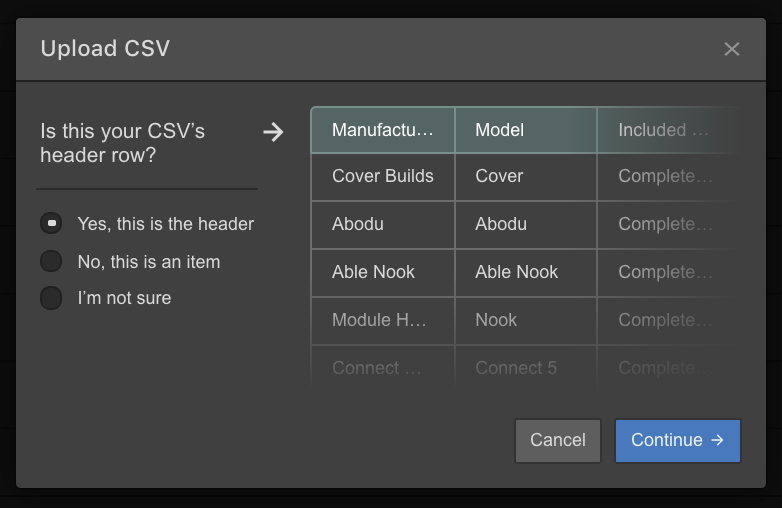The image size is (782, 508).
Task: Click the Nook model cell
Action: click(526, 320)
